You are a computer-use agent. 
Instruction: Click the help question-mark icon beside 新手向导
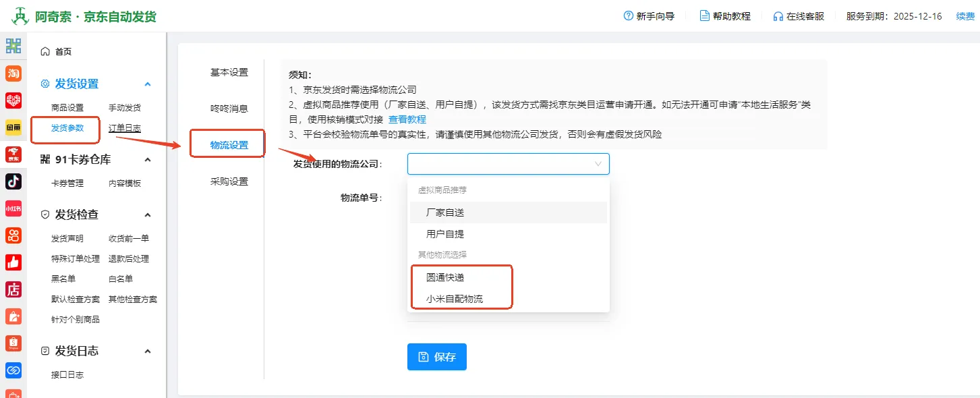[x=629, y=16]
